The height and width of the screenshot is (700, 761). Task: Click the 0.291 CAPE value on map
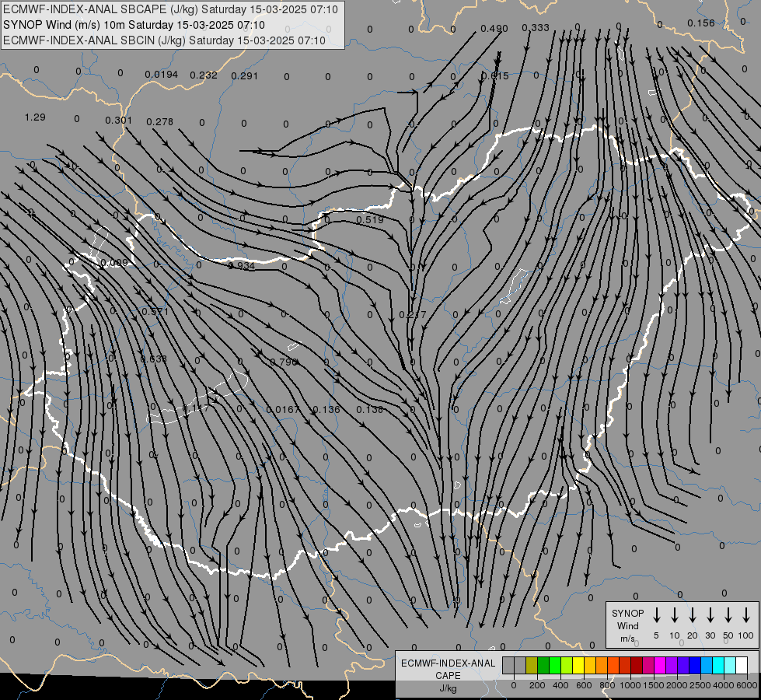click(245, 75)
